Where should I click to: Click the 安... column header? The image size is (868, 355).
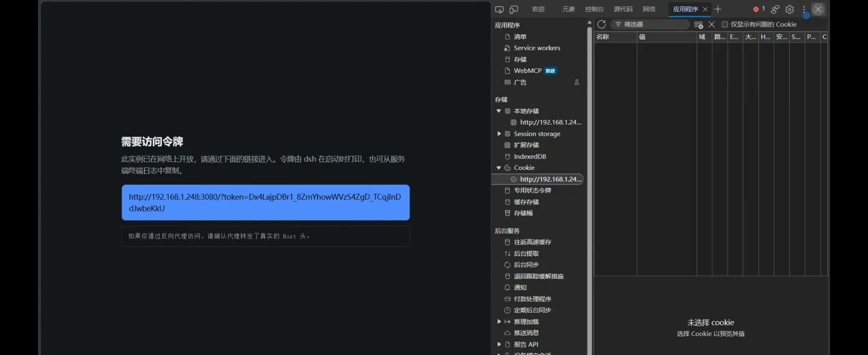coord(782,37)
